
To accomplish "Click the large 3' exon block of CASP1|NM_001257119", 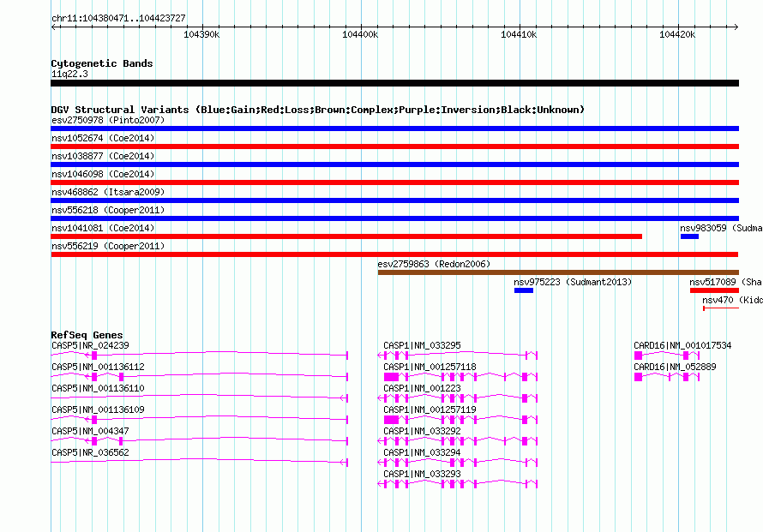I will (391, 420).
